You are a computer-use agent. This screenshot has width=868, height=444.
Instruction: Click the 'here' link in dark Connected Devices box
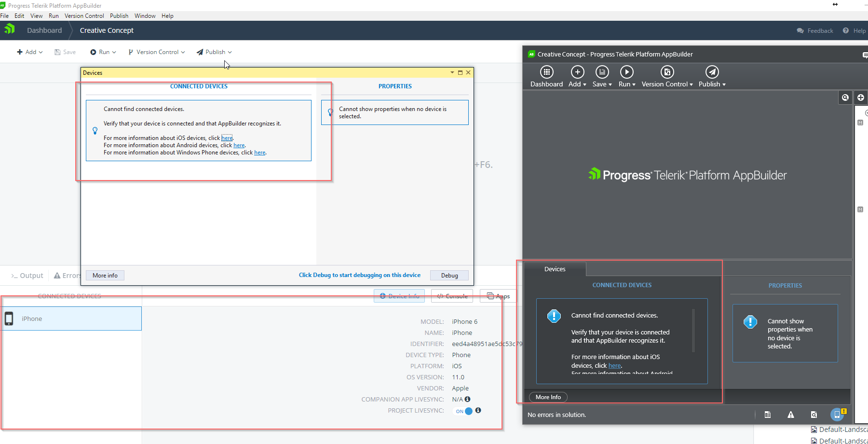click(615, 365)
